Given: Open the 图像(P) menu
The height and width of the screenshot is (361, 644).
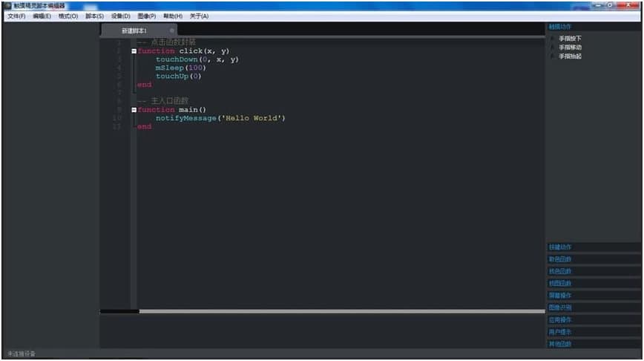Looking at the screenshot, I should [x=147, y=16].
